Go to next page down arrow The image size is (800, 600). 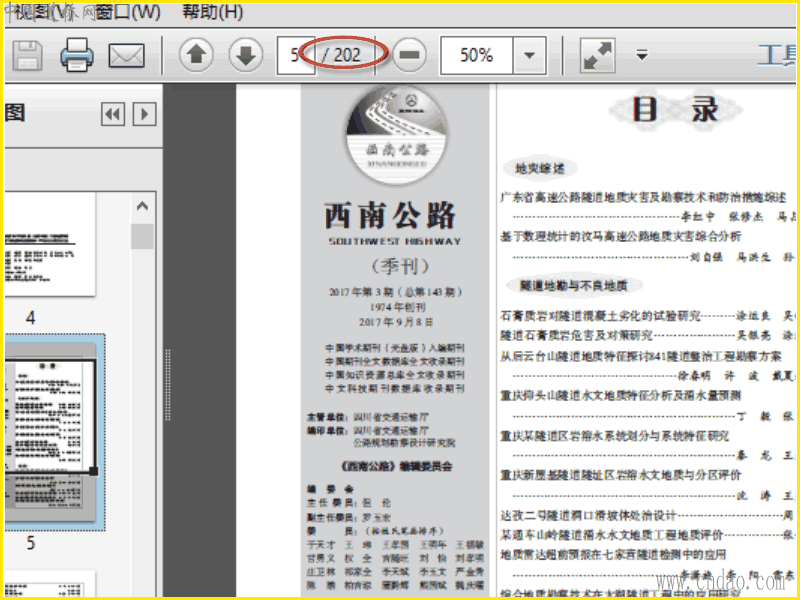245,55
